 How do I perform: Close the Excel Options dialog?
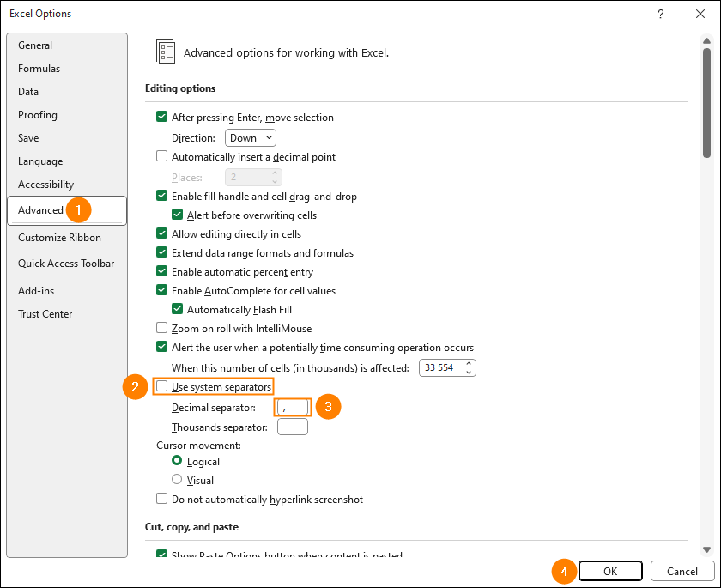pos(700,14)
